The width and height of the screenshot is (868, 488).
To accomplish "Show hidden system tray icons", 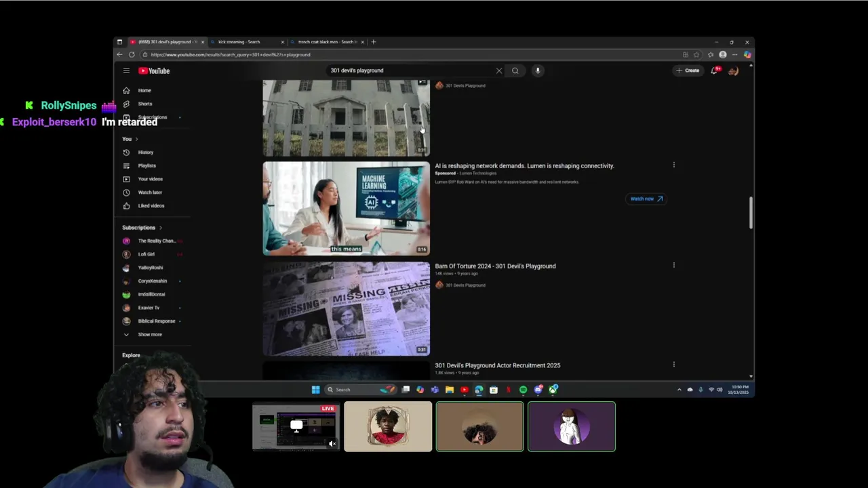I will tap(679, 390).
